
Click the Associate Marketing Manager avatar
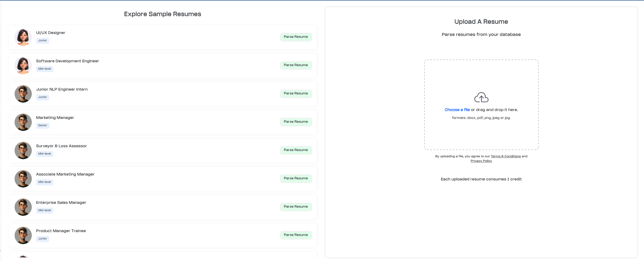coord(23,179)
